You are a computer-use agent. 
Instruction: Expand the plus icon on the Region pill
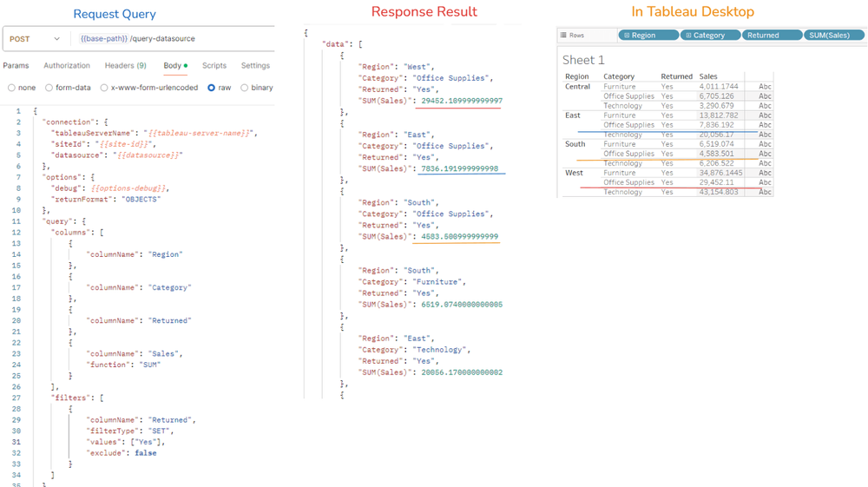pyautogui.click(x=627, y=35)
